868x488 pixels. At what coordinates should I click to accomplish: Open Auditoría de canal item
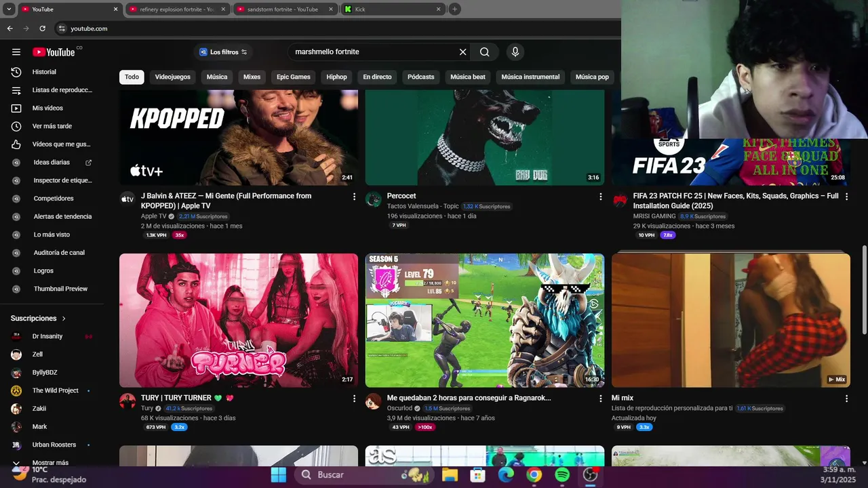coord(52,253)
